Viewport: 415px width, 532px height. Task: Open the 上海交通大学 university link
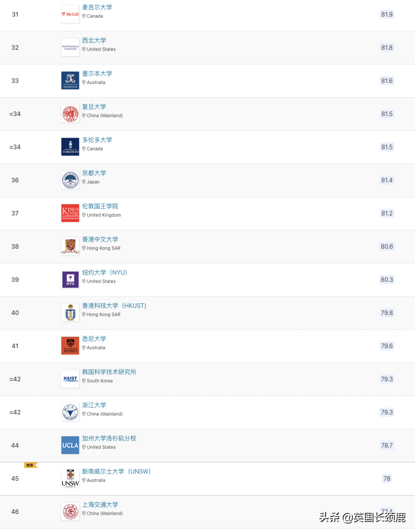tap(100, 505)
